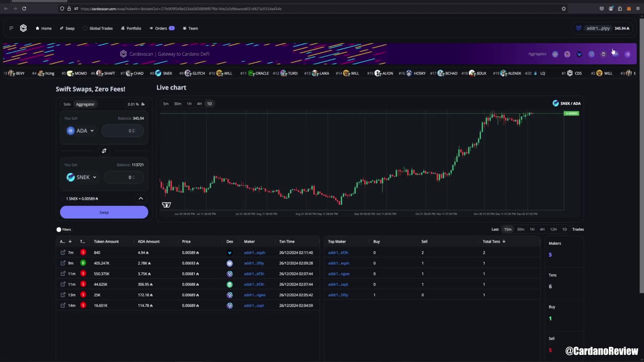
Task: Switch swap mode to Aggregator
Action: click(x=85, y=104)
